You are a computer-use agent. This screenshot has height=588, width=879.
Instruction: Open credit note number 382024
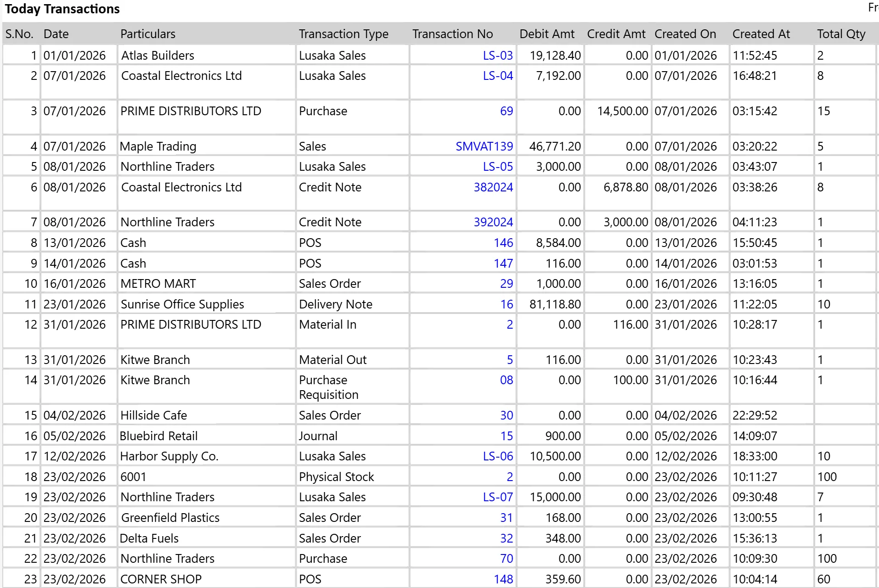pyautogui.click(x=493, y=187)
